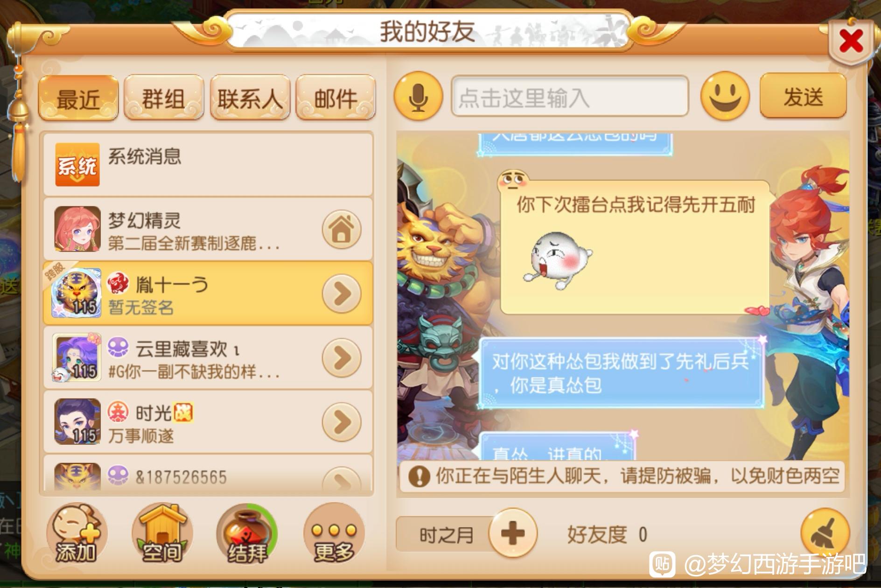This screenshot has height=588, width=881.
Task: Open the 邮件 mail tab
Action: pyautogui.click(x=336, y=98)
